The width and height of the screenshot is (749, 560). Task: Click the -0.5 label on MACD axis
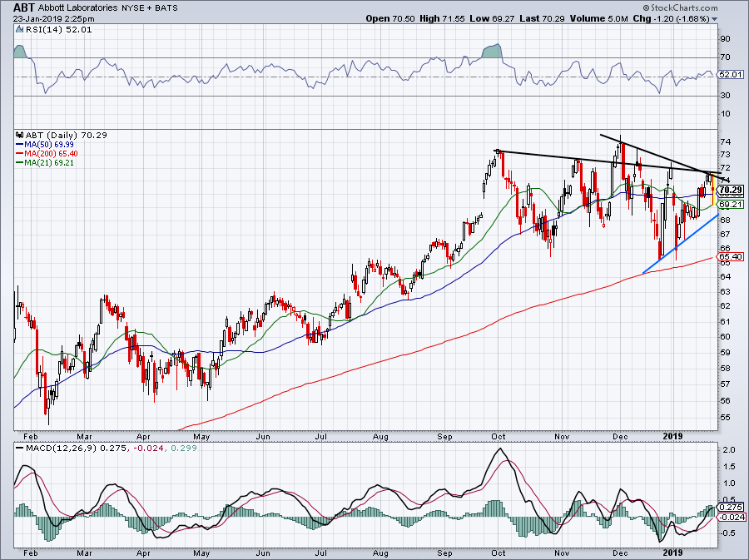click(x=727, y=533)
